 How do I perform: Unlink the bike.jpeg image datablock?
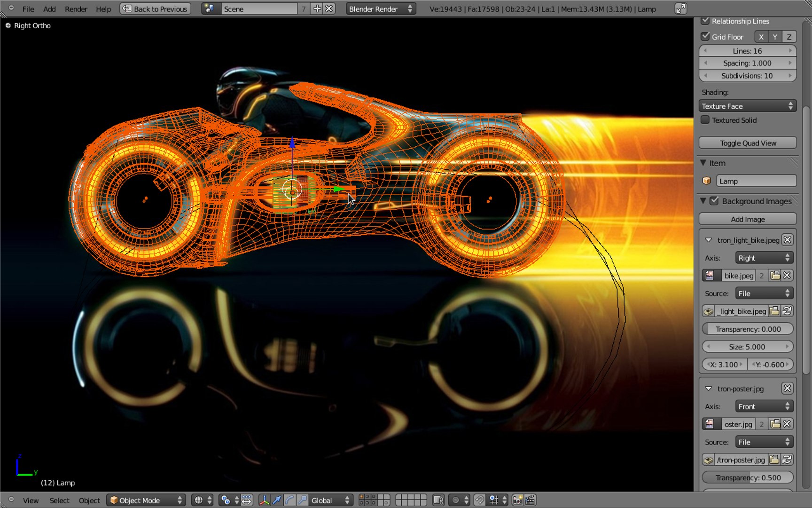click(787, 276)
